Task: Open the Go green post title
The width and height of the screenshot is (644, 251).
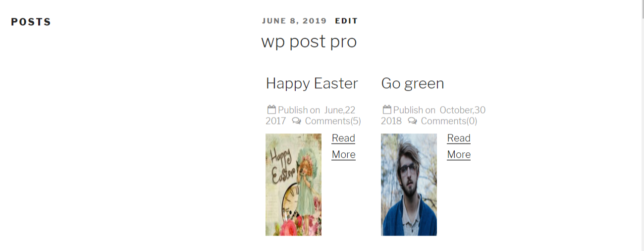Action: click(x=413, y=83)
